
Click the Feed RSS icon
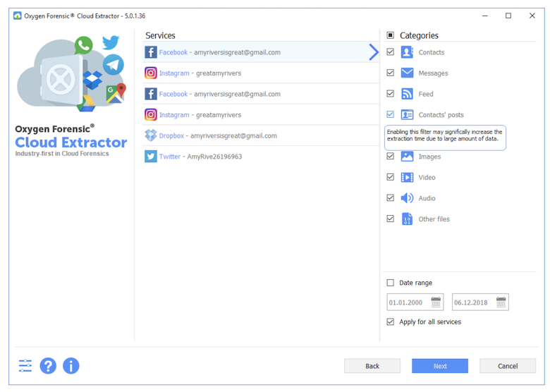(x=407, y=94)
